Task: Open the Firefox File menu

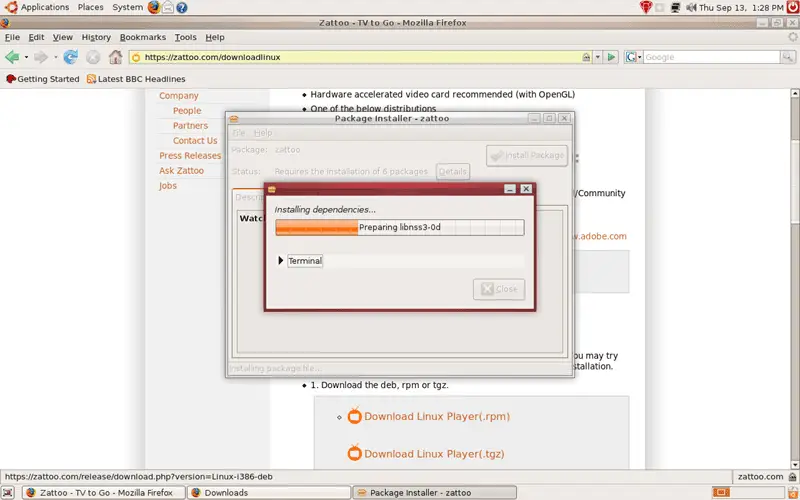Action: click(12, 37)
